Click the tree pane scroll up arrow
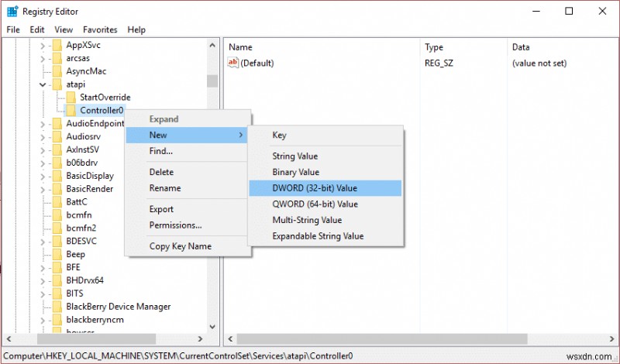Image resolution: width=620 pixels, height=364 pixels. coord(212,45)
